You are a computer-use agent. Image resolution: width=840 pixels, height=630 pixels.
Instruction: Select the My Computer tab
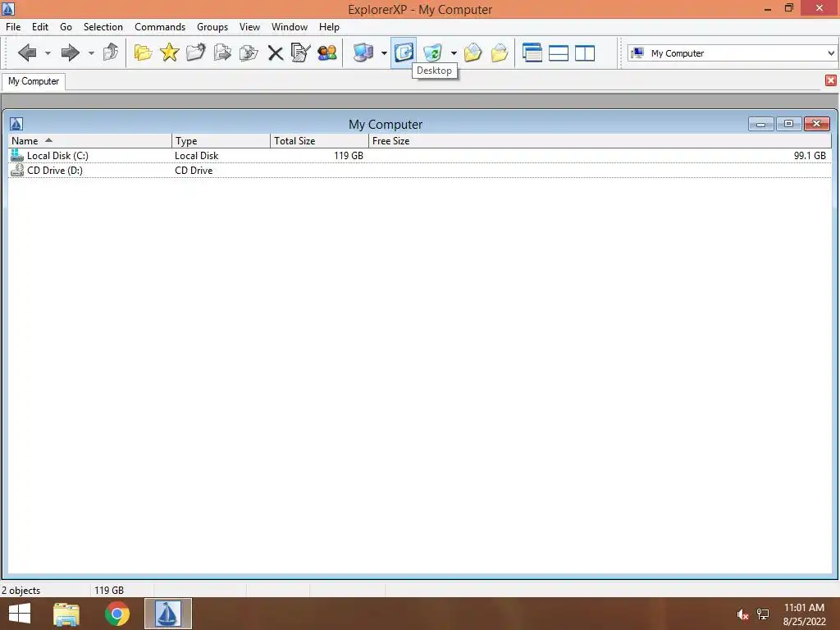pyautogui.click(x=34, y=81)
